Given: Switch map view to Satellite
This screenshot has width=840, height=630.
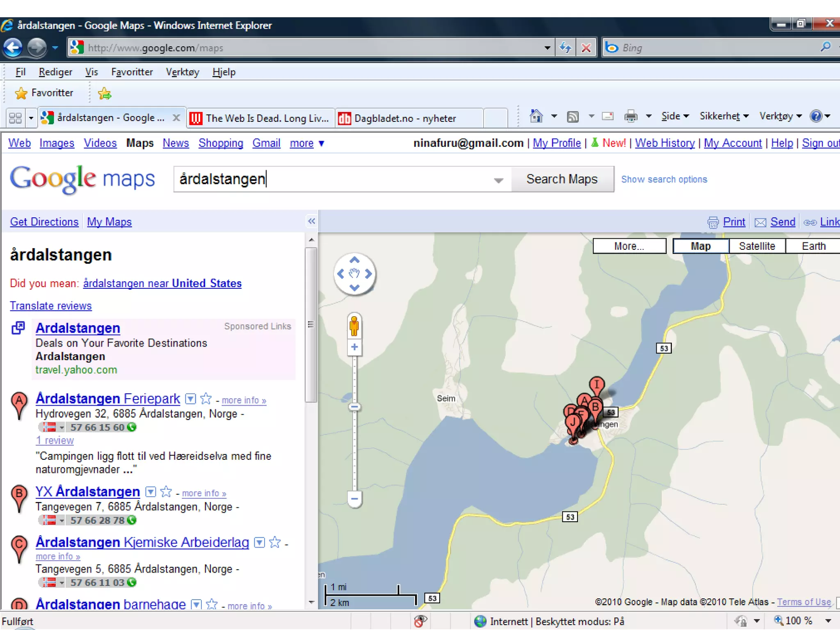Looking at the screenshot, I should [x=757, y=246].
